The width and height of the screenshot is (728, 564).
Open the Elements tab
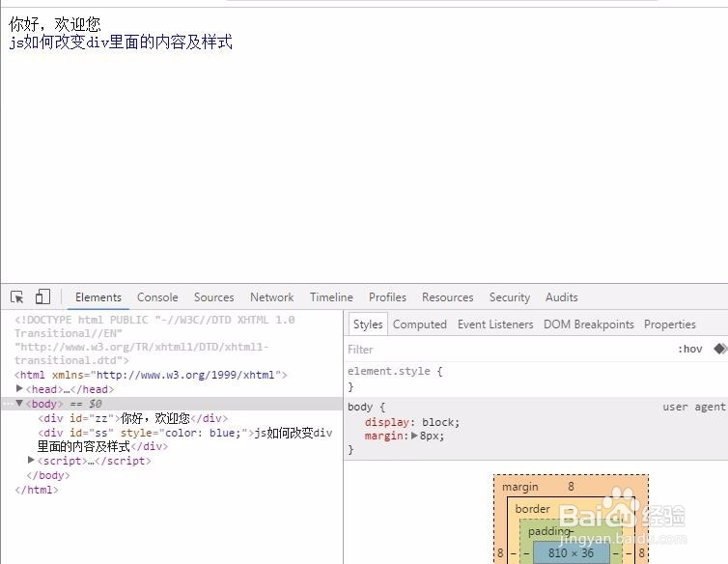pos(98,297)
